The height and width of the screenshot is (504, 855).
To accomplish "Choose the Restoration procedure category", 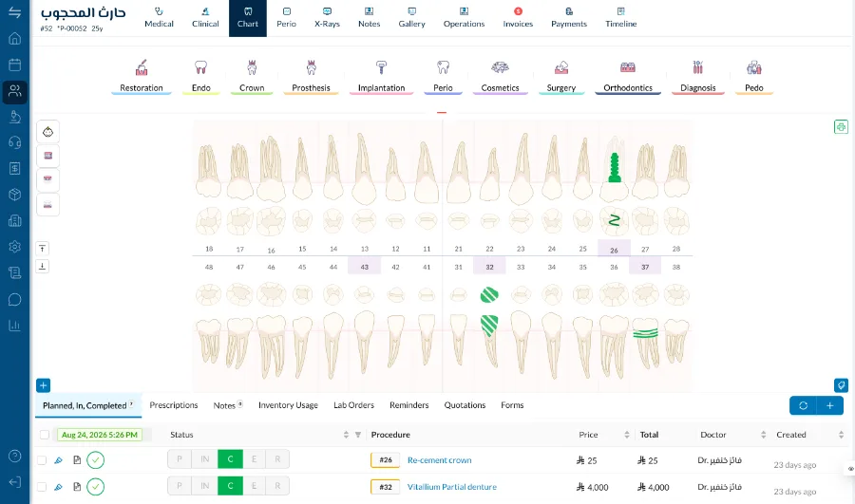I will click(142, 76).
